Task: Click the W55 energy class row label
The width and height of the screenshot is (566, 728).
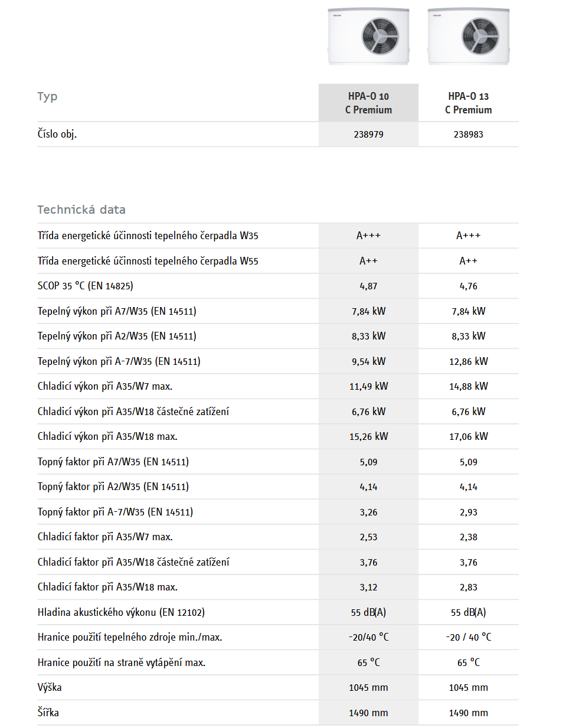Action: click(148, 261)
